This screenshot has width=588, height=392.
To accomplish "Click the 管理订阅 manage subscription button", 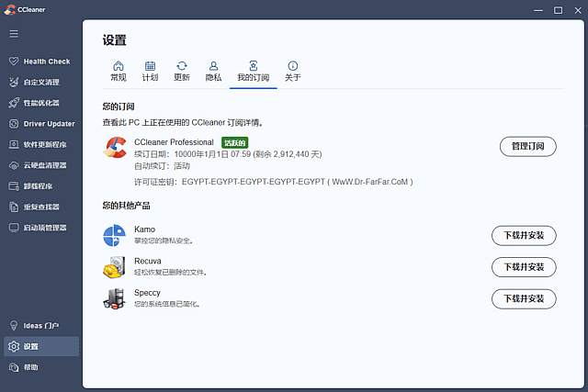I will (527, 146).
